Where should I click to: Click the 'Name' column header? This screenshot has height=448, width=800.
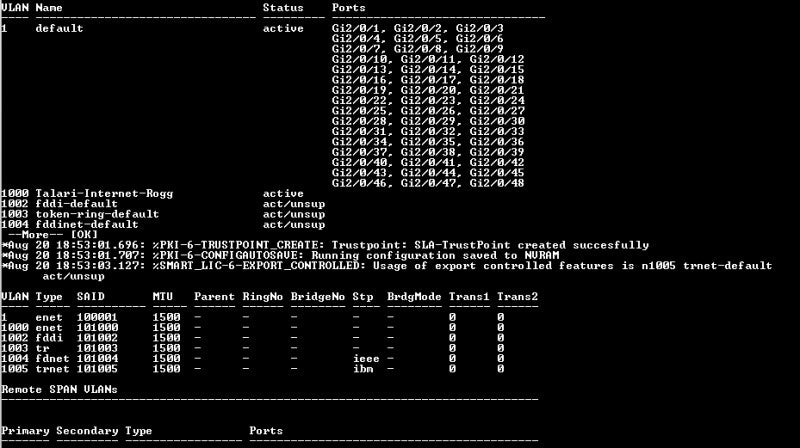click(x=49, y=8)
